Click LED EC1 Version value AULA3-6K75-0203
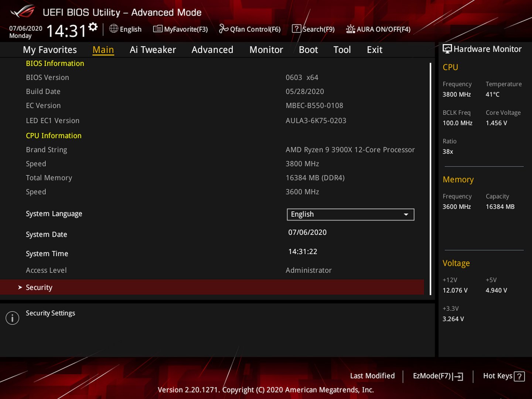 (x=316, y=121)
